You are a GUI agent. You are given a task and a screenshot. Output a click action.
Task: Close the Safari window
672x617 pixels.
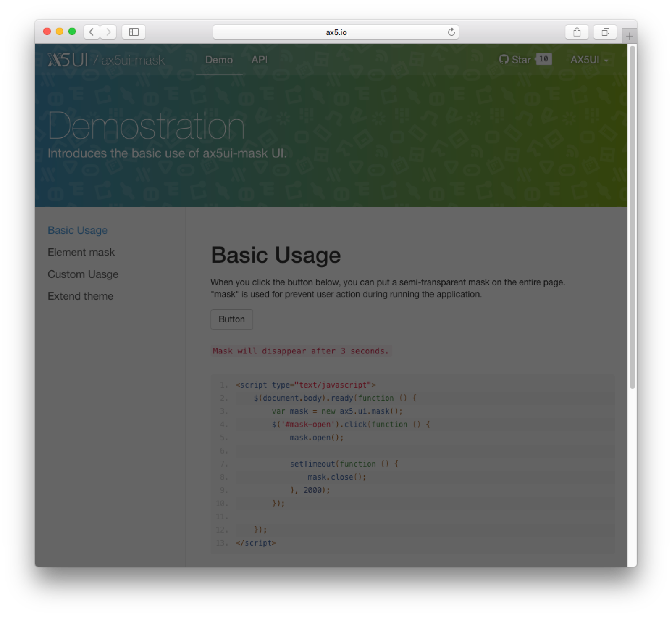coord(47,32)
